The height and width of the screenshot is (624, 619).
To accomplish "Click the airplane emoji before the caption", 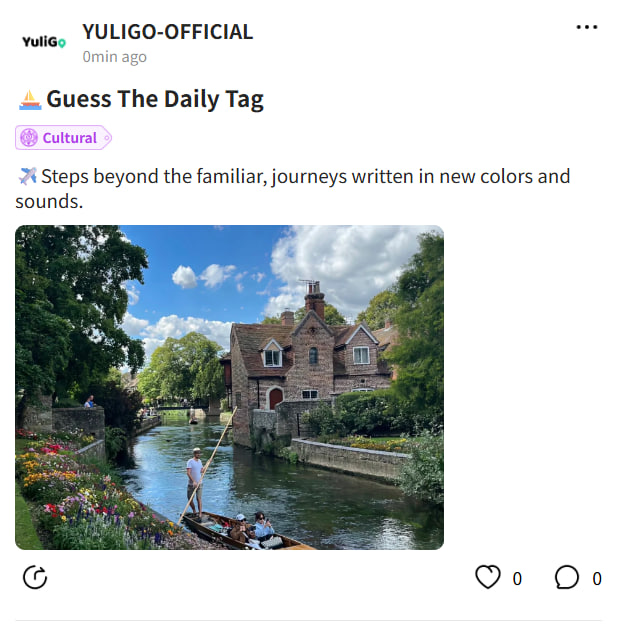I will (x=27, y=176).
